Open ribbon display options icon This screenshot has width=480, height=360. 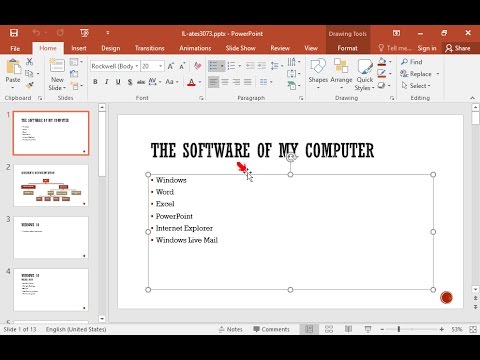coord(396,33)
